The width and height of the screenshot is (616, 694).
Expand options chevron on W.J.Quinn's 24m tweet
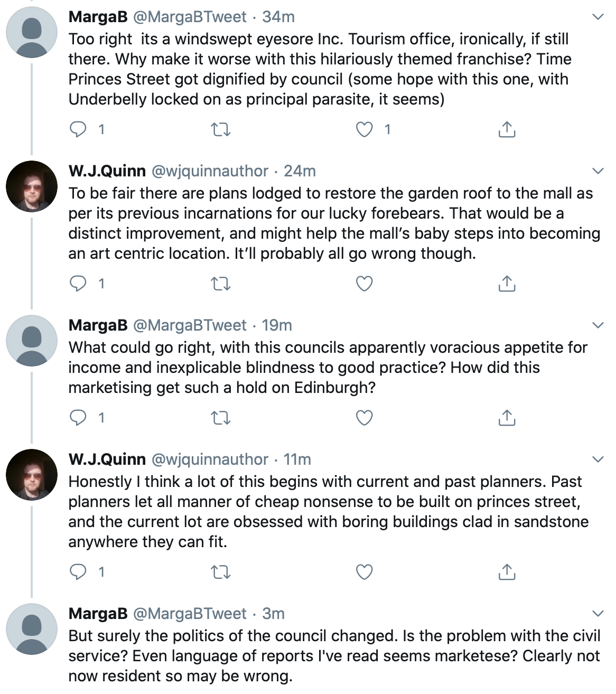pos(598,171)
